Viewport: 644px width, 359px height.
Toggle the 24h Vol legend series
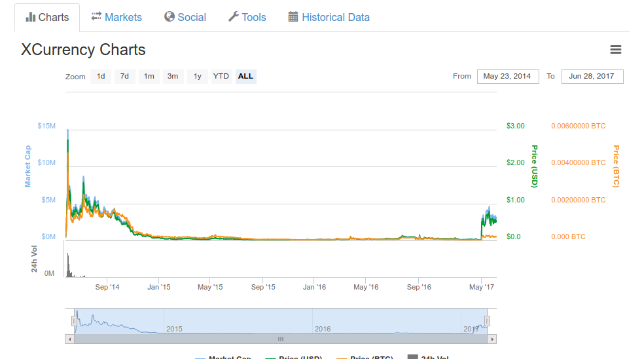coord(429,357)
